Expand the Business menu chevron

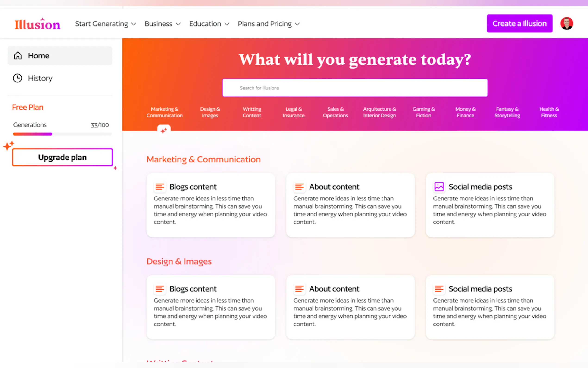click(x=178, y=24)
